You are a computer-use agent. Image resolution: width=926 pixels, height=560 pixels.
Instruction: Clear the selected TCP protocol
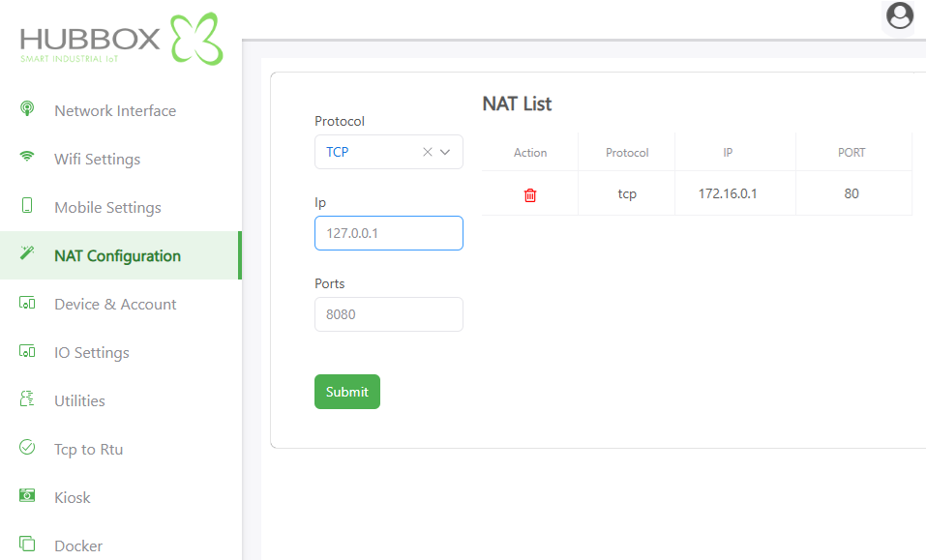[x=428, y=152]
